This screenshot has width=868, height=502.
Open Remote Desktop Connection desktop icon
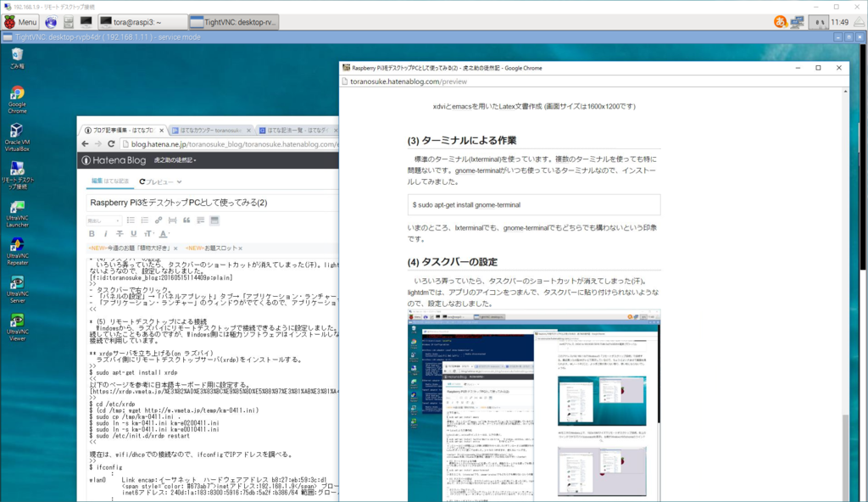coord(17,175)
